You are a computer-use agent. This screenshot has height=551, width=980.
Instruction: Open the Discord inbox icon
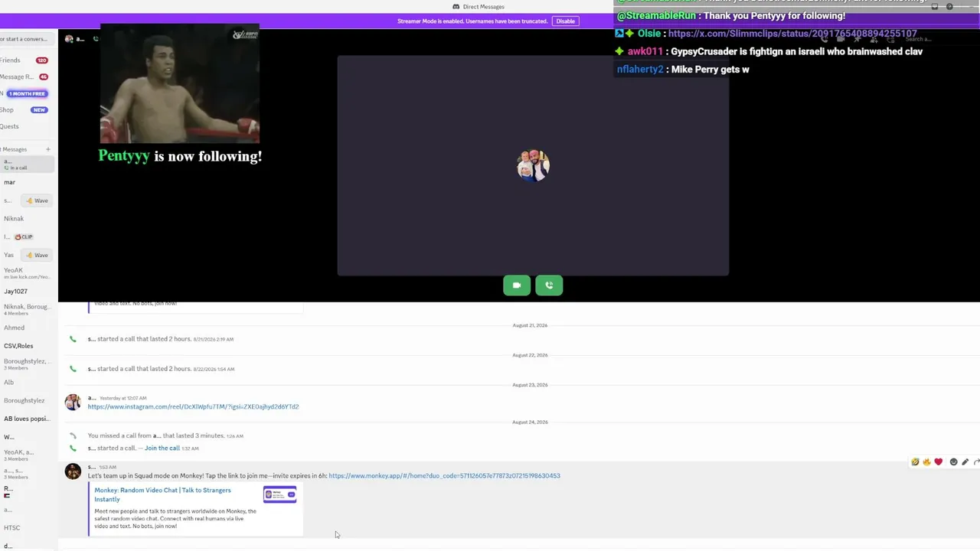click(935, 7)
